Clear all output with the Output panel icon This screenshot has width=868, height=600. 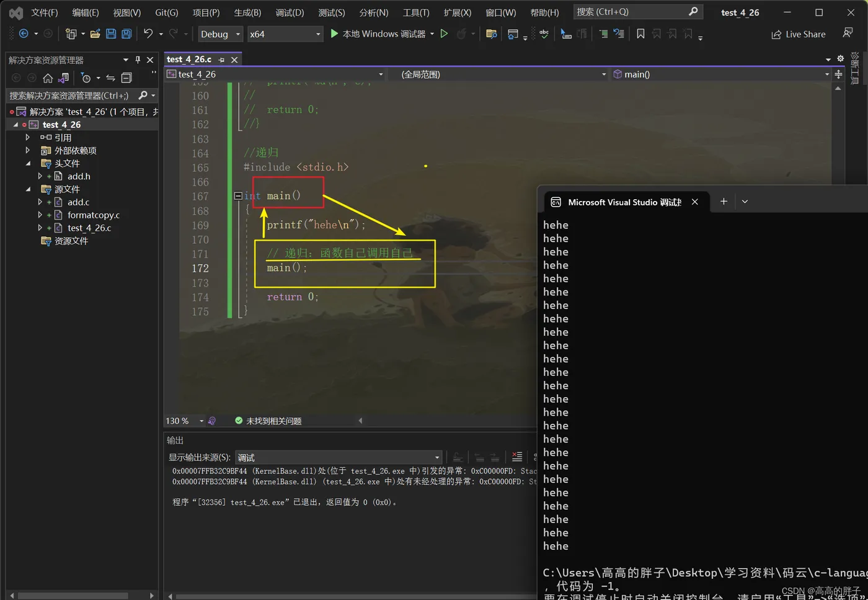click(x=516, y=457)
